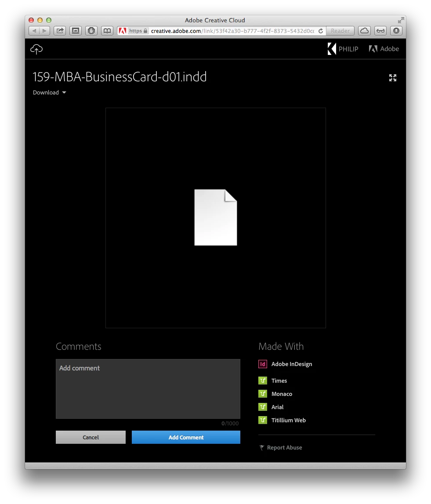Click the Typekit icon beside Titillium Web
Viewport: 431px width, 504px height.
coord(263,420)
